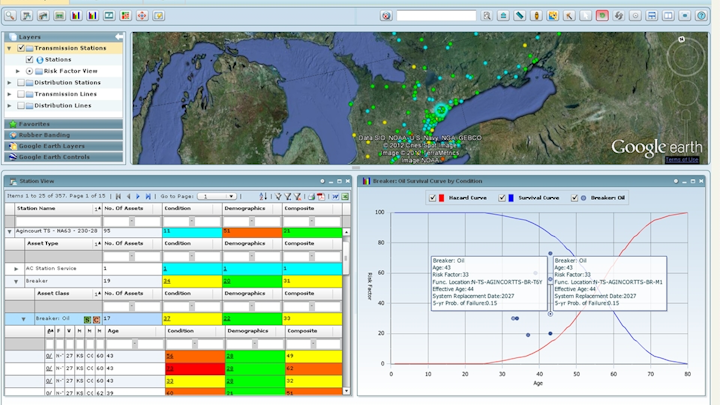Go to the first page in Station View
This screenshot has width=720, height=405.
(x=118, y=197)
